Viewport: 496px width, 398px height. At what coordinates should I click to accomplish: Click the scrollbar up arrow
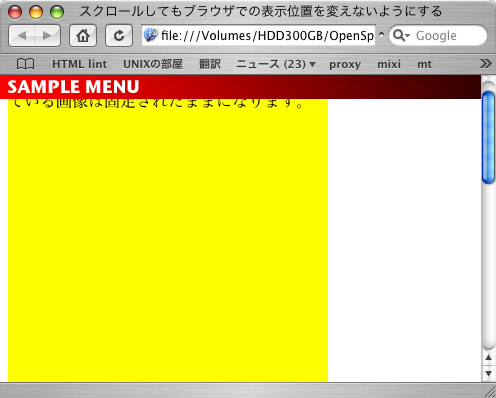click(x=488, y=358)
